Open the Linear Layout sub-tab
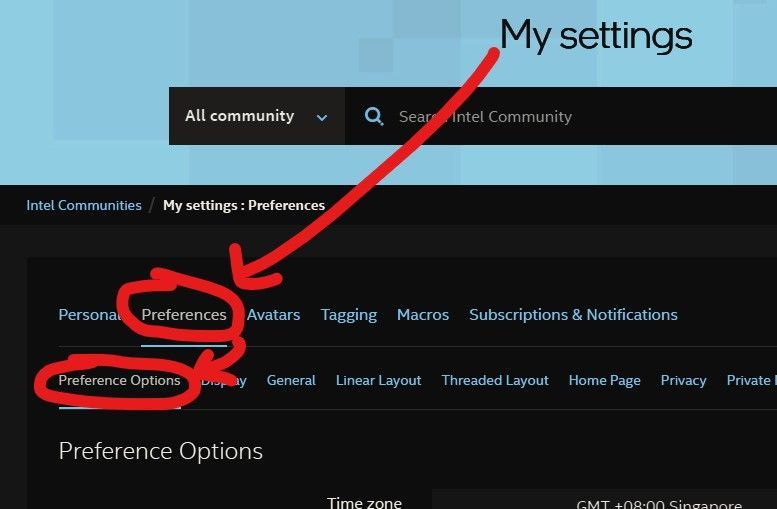Screen dimensions: 777x509 379,380
